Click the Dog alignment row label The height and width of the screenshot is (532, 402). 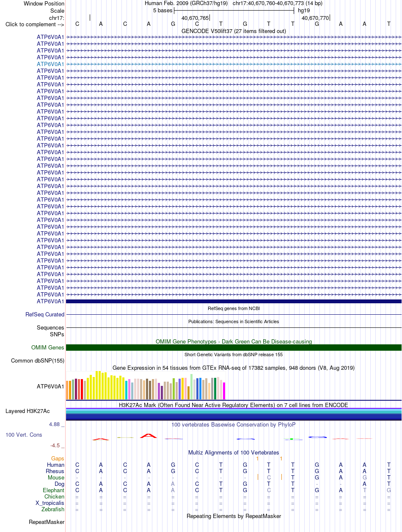(59, 484)
